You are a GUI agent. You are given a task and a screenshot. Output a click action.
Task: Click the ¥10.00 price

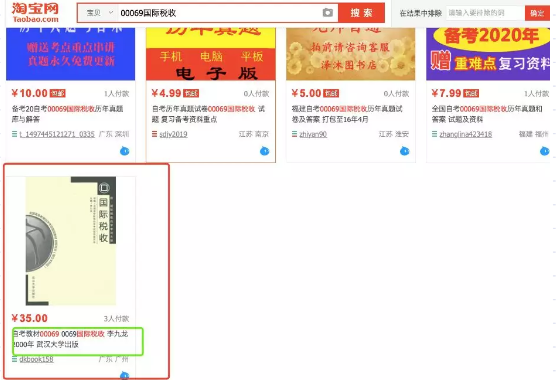(30, 93)
